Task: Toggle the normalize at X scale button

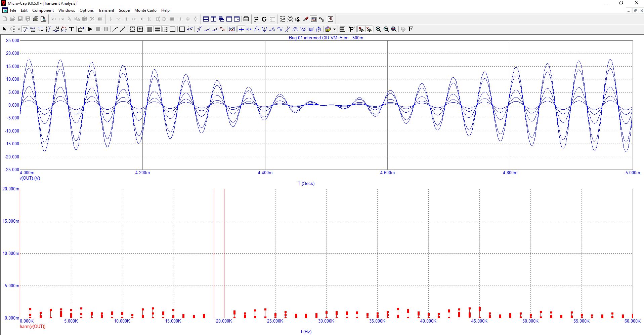Action: 361,29
